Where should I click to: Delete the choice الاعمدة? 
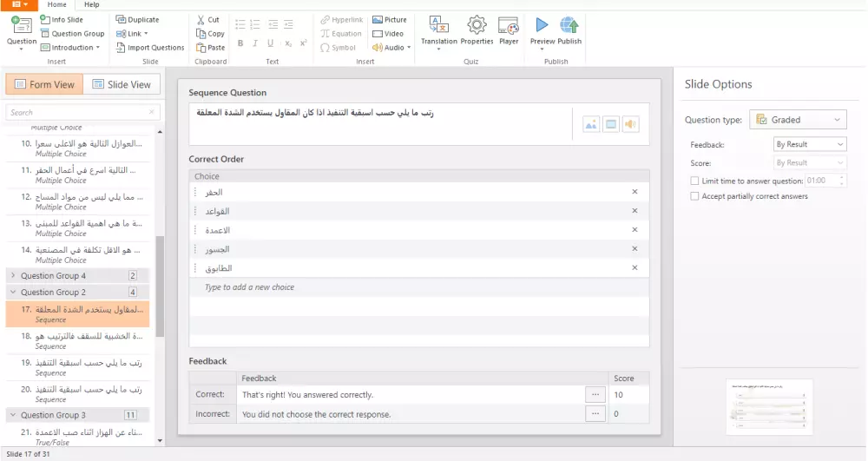coord(635,230)
